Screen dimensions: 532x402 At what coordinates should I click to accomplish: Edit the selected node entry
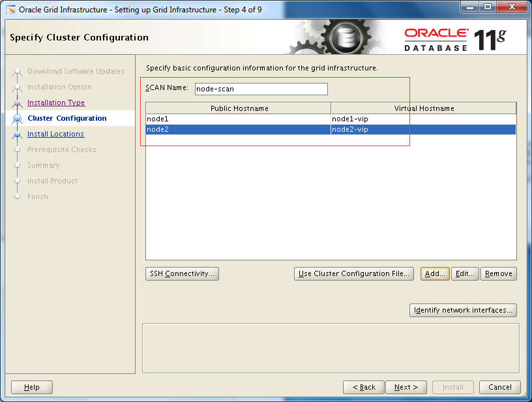click(x=465, y=273)
